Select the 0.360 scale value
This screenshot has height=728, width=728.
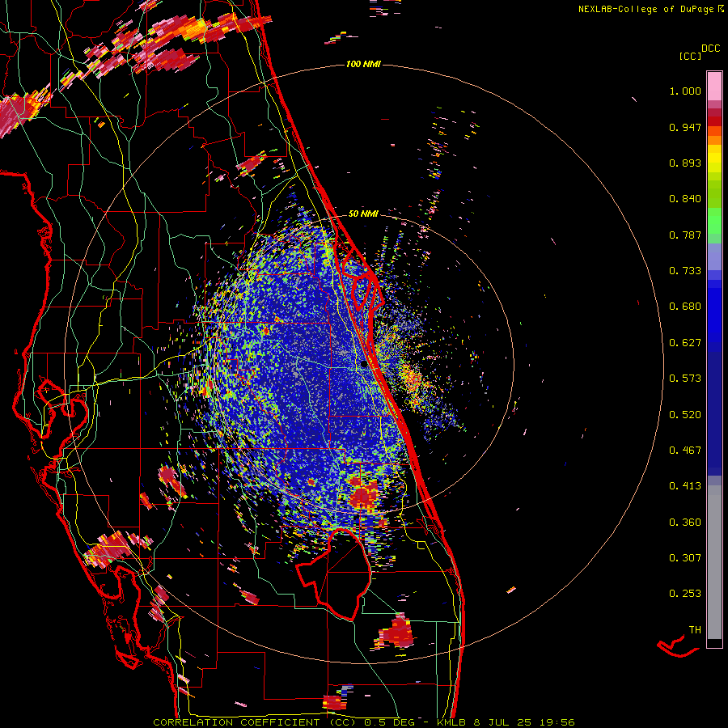[685, 523]
